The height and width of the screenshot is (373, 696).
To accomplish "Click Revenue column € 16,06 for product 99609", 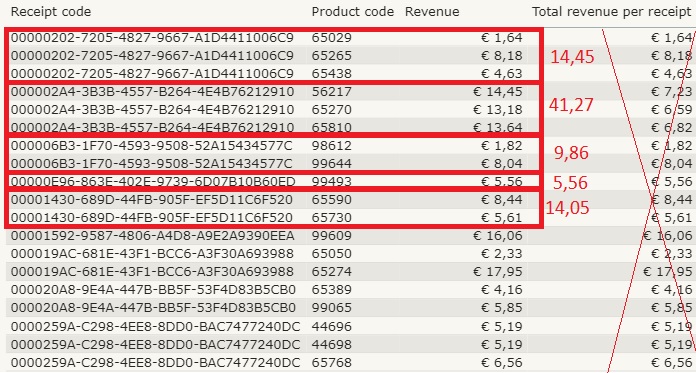I will [x=498, y=235].
